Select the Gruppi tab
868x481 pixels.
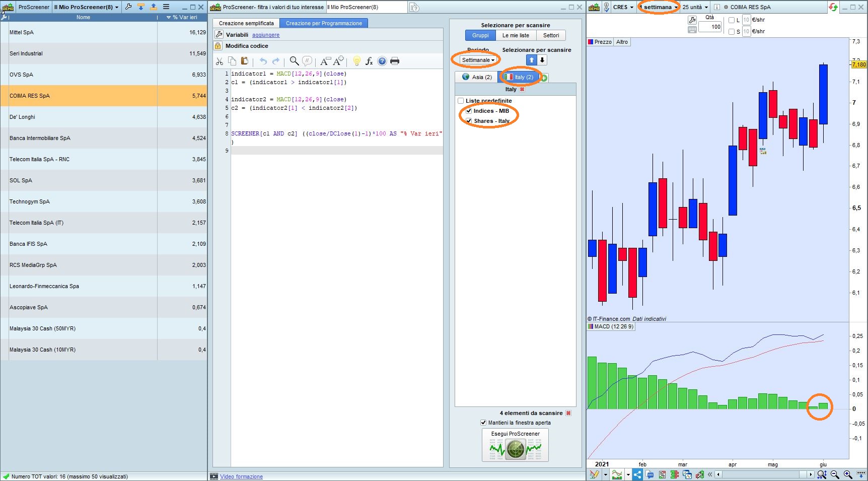point(480,35)
